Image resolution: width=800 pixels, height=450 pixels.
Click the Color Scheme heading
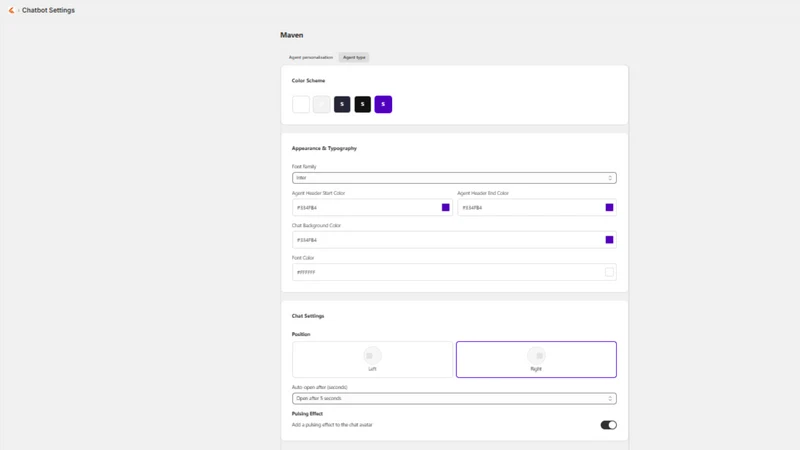[x=308, y=81]
